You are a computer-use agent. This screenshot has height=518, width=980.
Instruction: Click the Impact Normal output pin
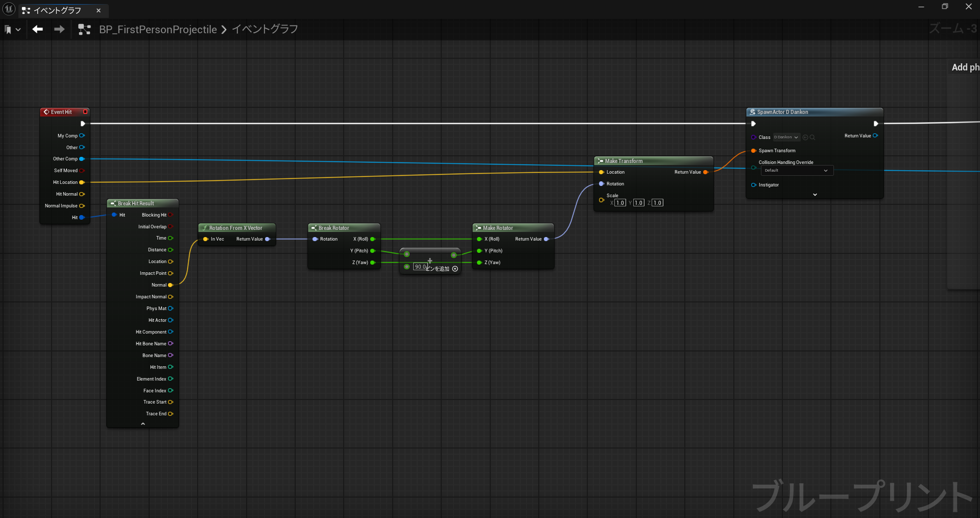(x=171, y=297)
